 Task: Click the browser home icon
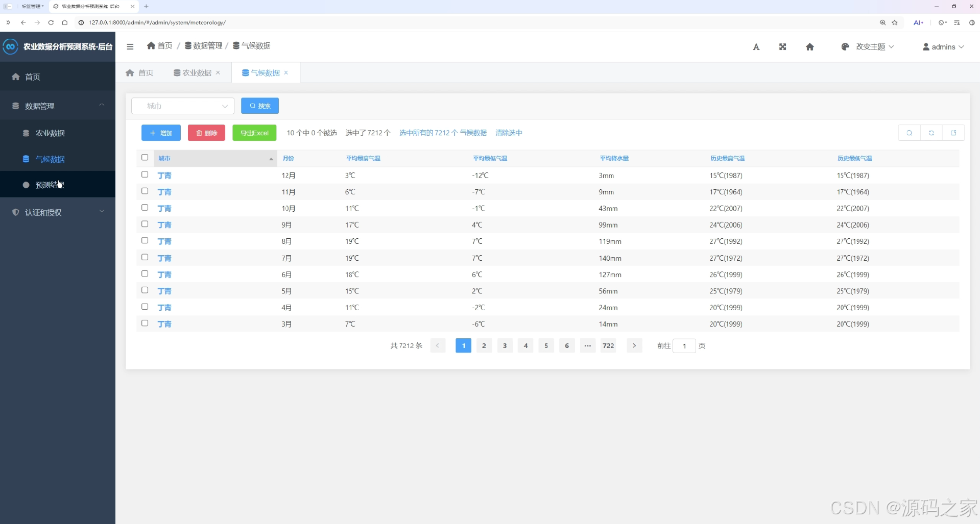(x=65, y=22)
